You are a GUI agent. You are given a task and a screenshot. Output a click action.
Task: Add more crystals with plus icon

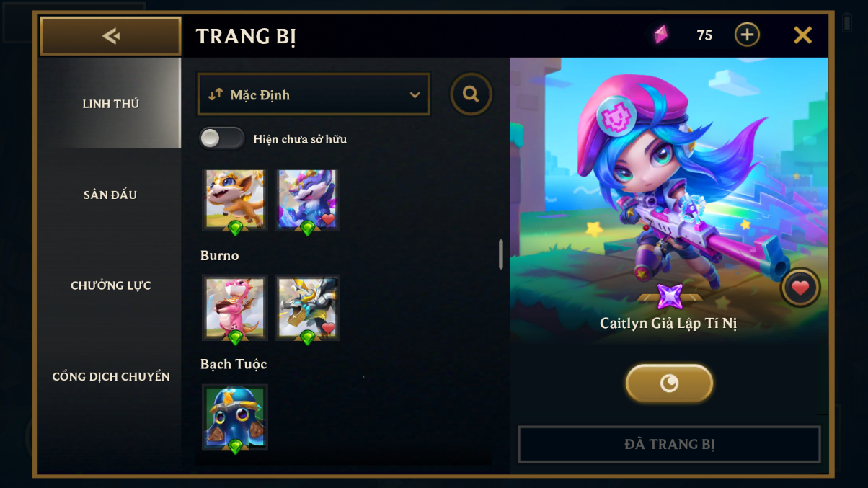(x=747, y=35)
